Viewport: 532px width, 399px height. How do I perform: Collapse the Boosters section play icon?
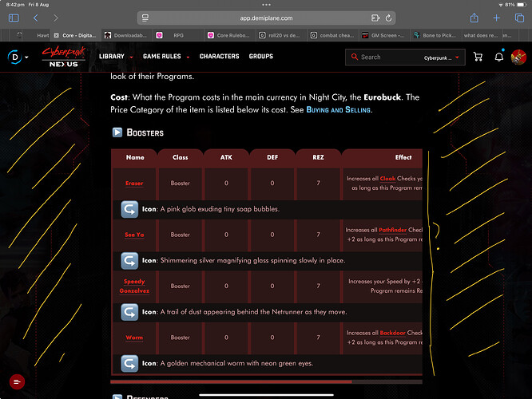[x=117, y=132]
